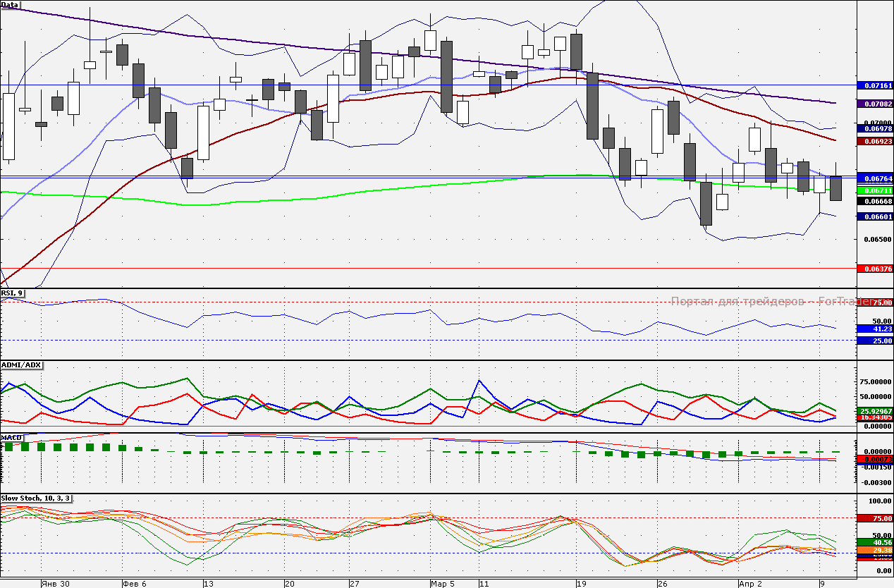Click the 0.07161 blue price tag
Screen dimensions: 894x588
tap(875, 85)
